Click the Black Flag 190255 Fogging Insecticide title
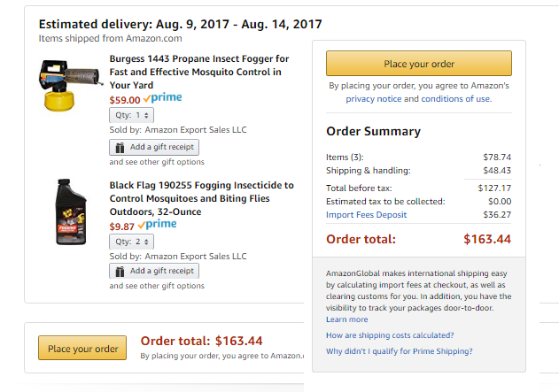 (201, 198)
